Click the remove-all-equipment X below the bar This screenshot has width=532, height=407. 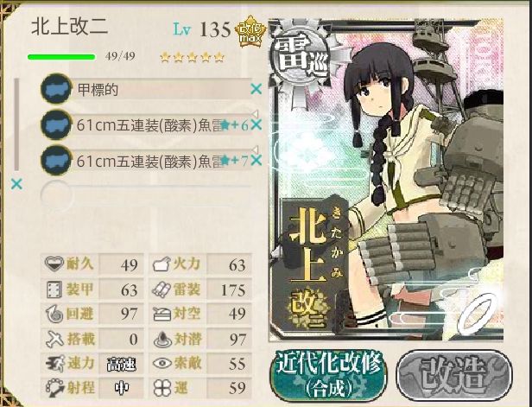click(x=16, y=184)
